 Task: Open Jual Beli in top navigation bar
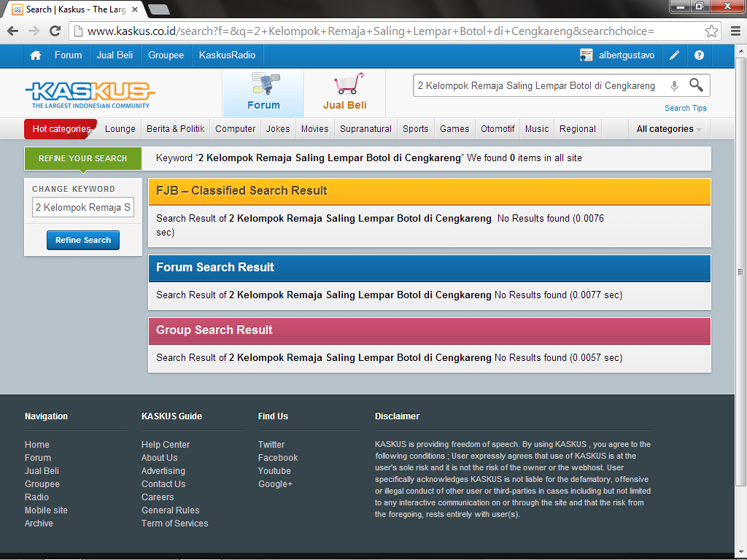pos(115,55)
